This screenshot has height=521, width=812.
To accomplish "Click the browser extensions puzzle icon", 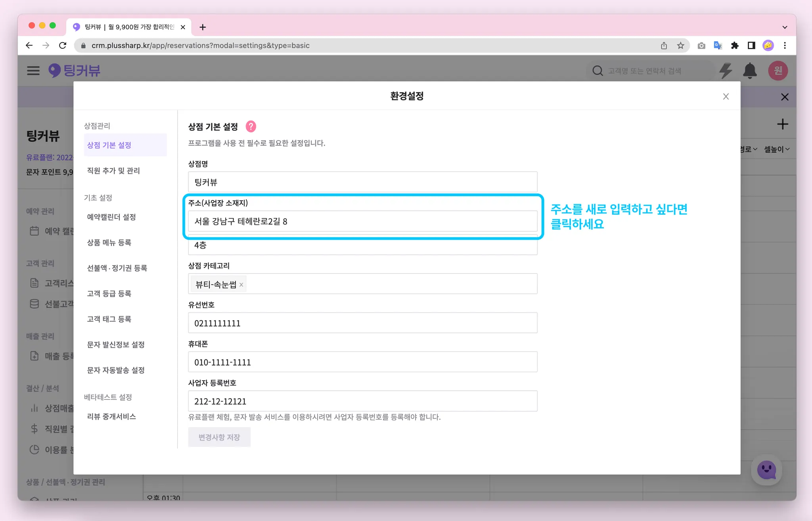I will coord(734,46).
